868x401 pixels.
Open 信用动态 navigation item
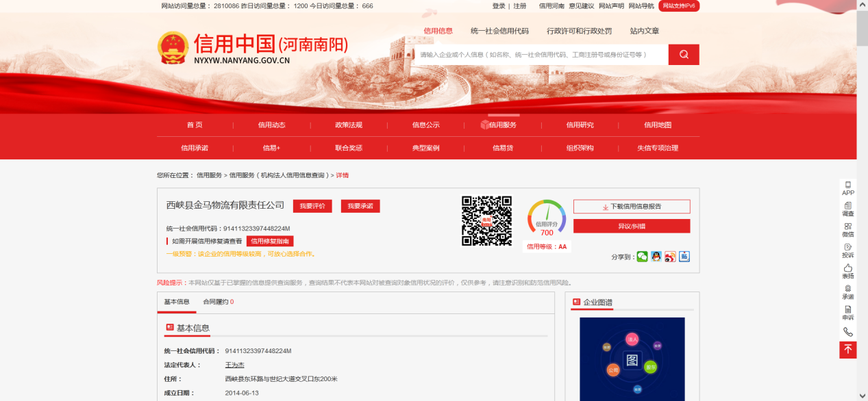(271, 125)
